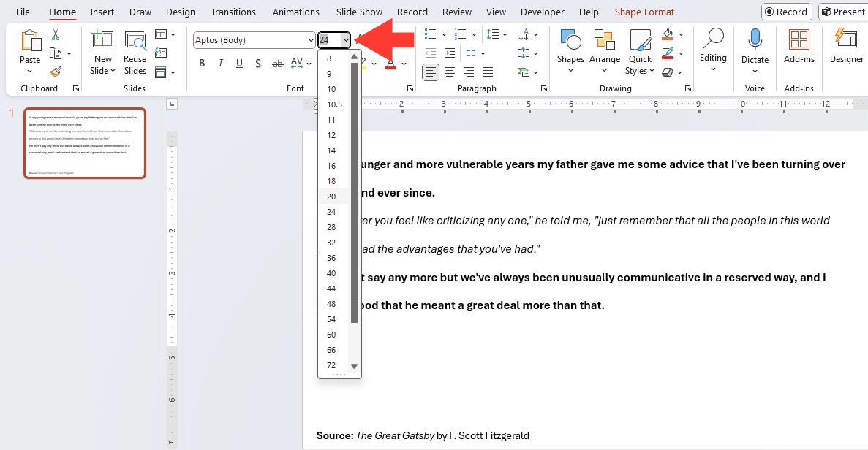The width and height of the screenshot is (868, 450).
Task: Center align the text
Action: pyautogui.click(x=450, y=72)
